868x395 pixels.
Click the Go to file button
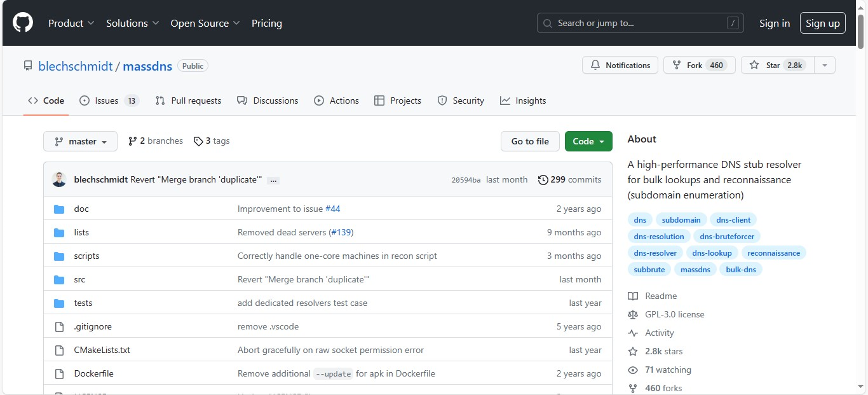(530, 141)
